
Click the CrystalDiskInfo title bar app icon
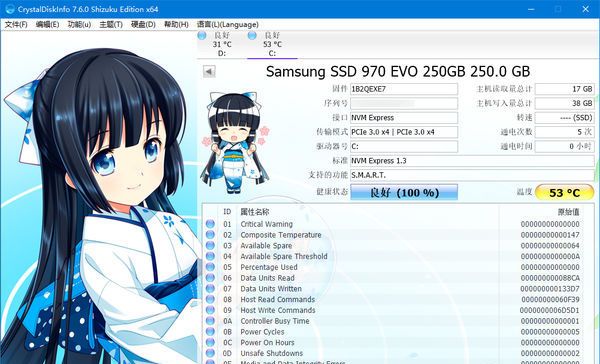click(x=10, y=9)
